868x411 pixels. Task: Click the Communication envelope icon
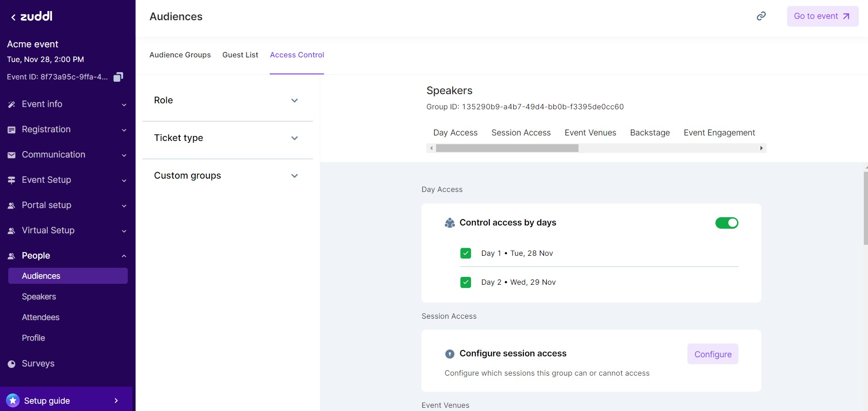click(x=11, y=155)
